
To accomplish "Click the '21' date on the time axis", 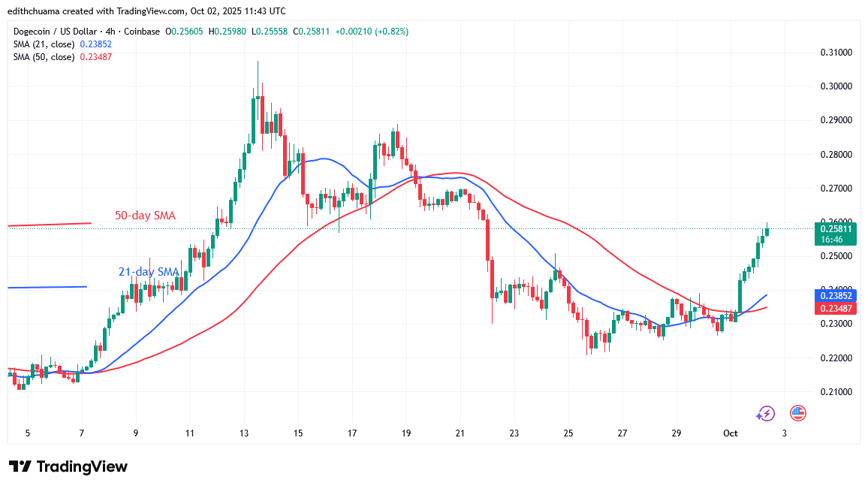I will pyautogui.click(x=460, y=433).
